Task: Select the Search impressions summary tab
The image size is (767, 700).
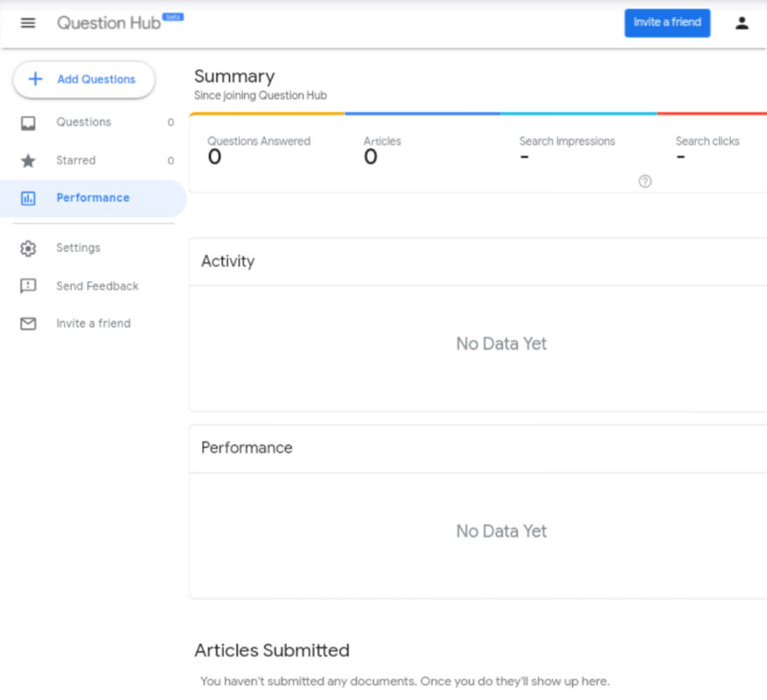Action: pyautogui.click(x=579, y=152)
